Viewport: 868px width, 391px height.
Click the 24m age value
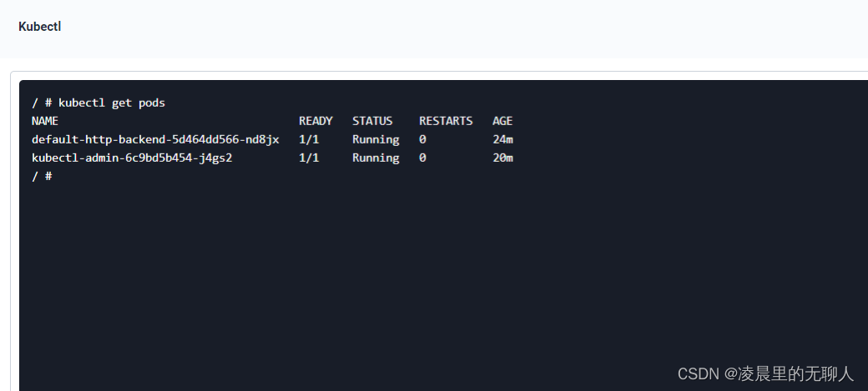tap(503, 140)
